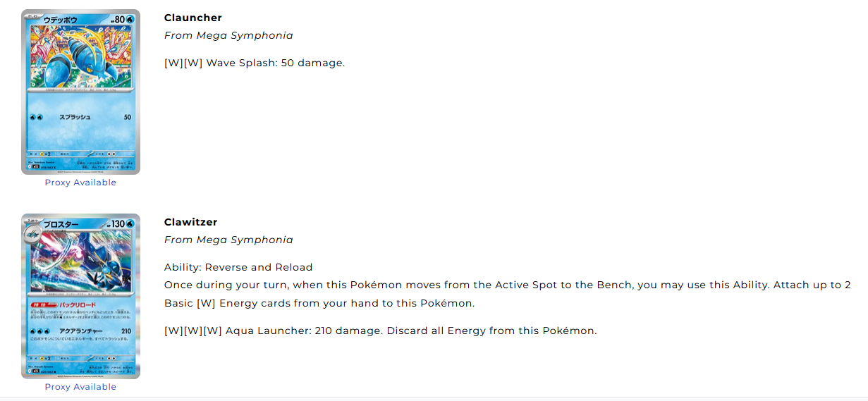Click the retreat cost icons on Clawitzer card

coord(110,358)
